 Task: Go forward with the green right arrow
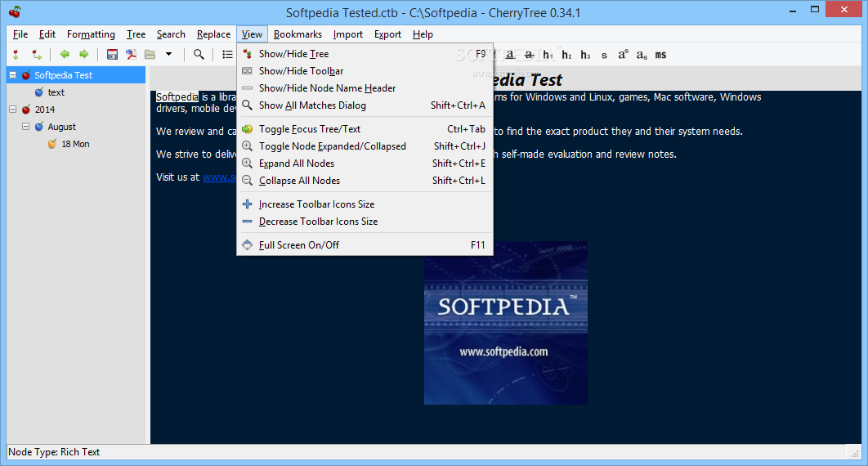[83, 54]
